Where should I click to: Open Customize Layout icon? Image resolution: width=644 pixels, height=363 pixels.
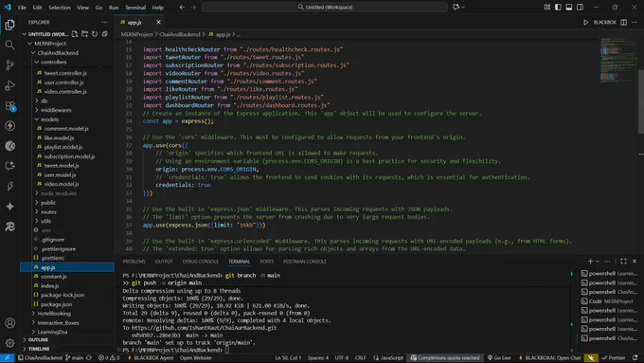click(x=546, y=7)
